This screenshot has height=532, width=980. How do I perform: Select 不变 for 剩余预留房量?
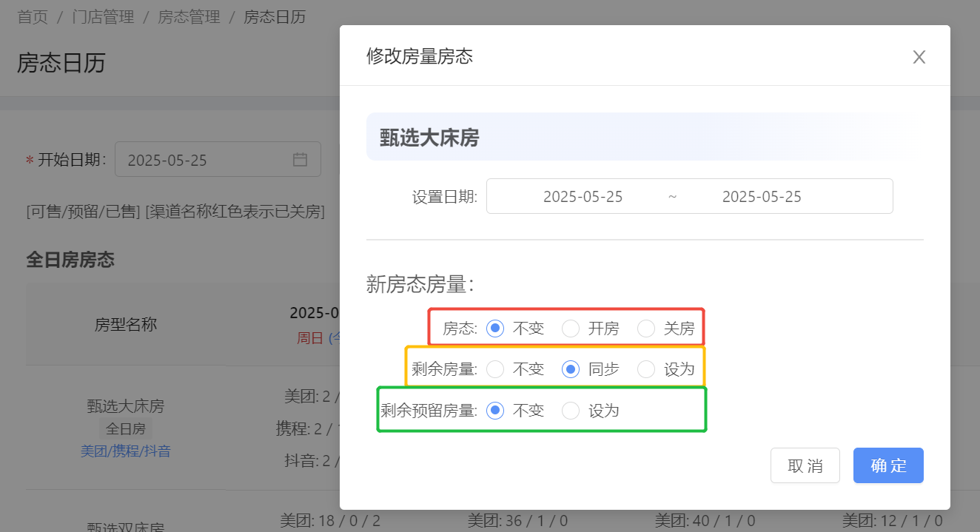click(x=495, y=410)
